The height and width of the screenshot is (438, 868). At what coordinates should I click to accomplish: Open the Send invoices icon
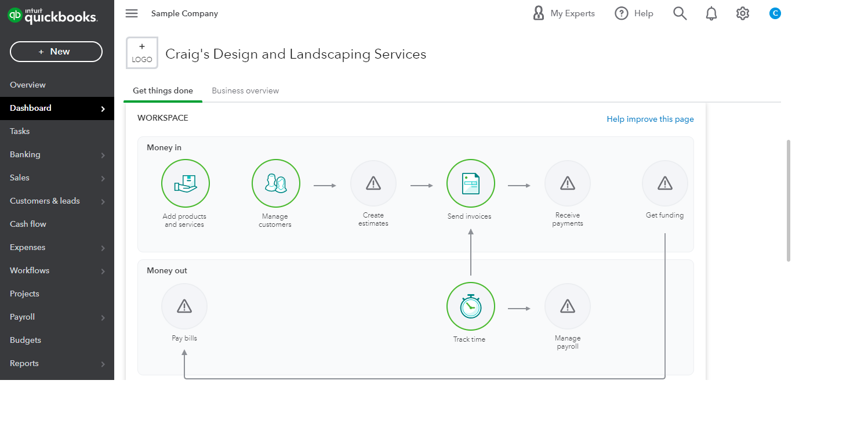470,184
